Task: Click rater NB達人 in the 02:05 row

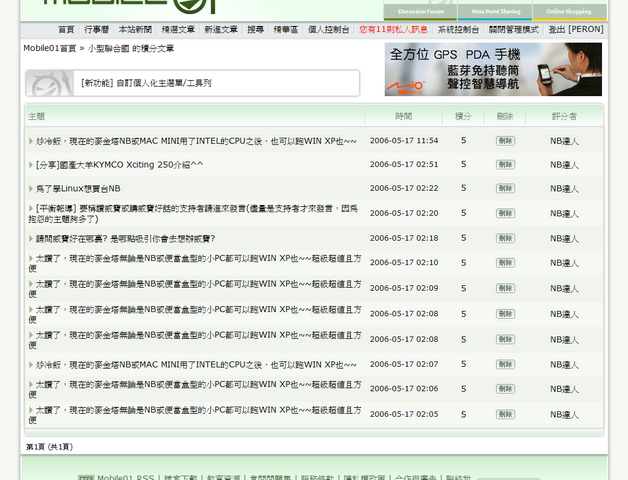Action: [564, 414]
